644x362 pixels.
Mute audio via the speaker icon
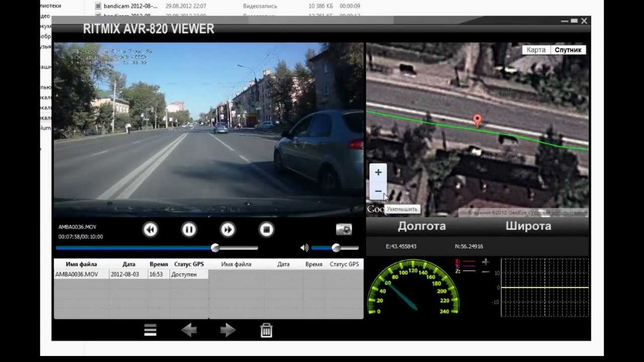click(304, 248)
